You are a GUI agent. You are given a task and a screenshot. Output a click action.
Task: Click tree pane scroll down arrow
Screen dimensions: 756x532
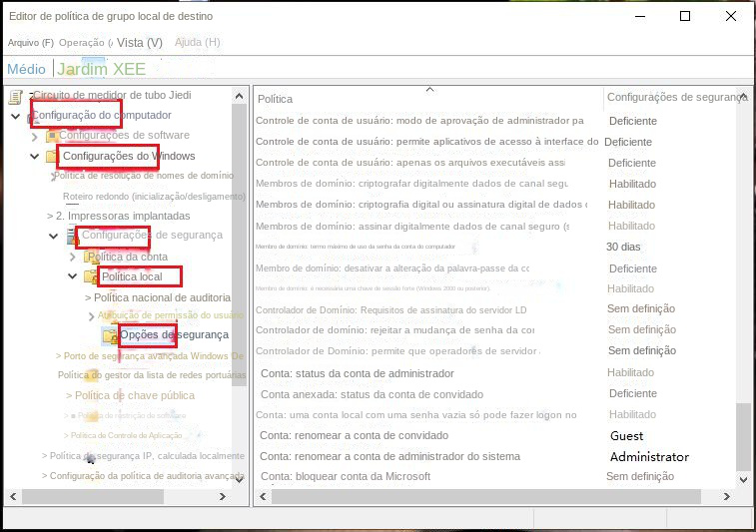[x=239, y=480]
